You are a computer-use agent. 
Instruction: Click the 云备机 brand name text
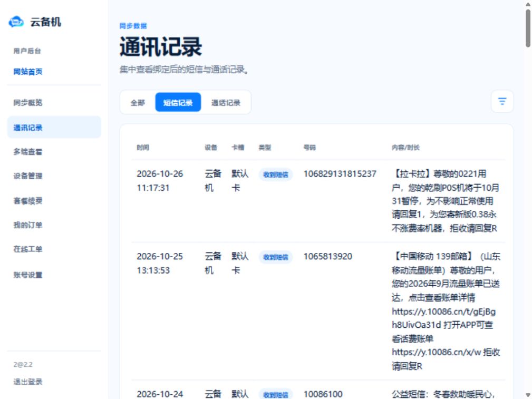coord(45,22)
